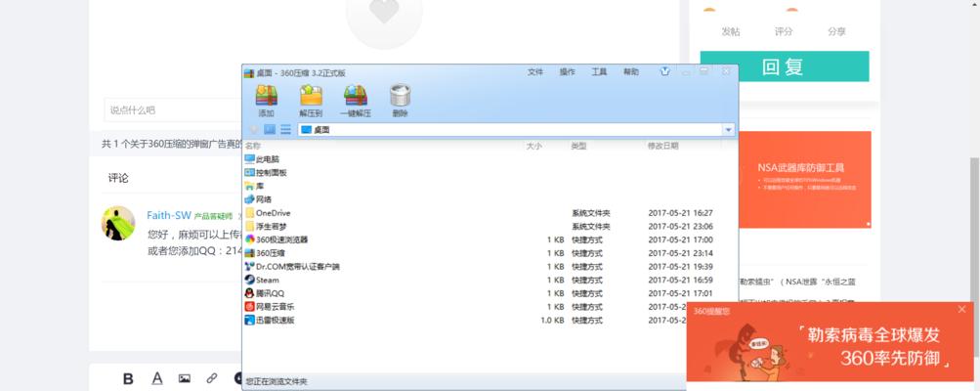Click the heart icon at top of web page
The height and width of the screenshot is (391, 980).
384,11
